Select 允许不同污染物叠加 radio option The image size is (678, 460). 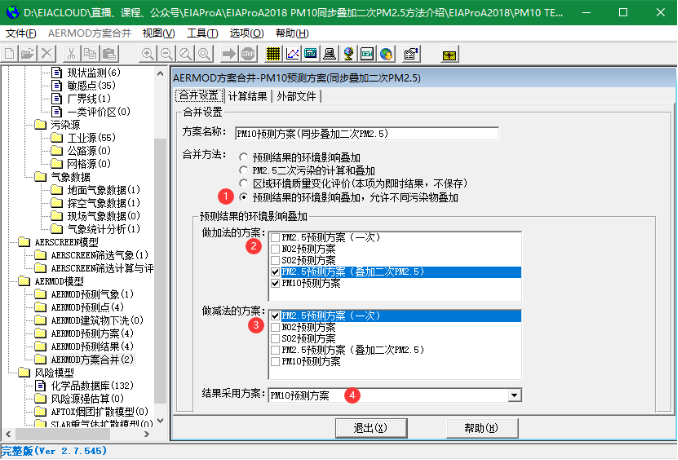pos(243,197)
